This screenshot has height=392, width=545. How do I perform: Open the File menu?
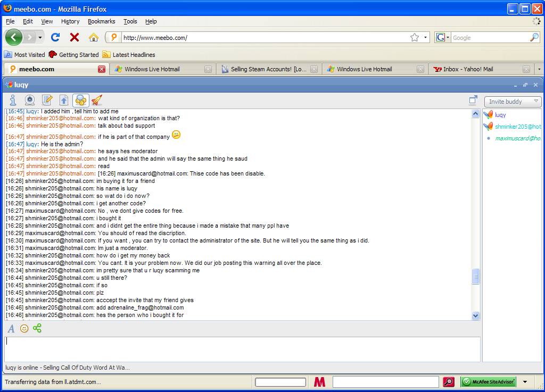(10, 21)
